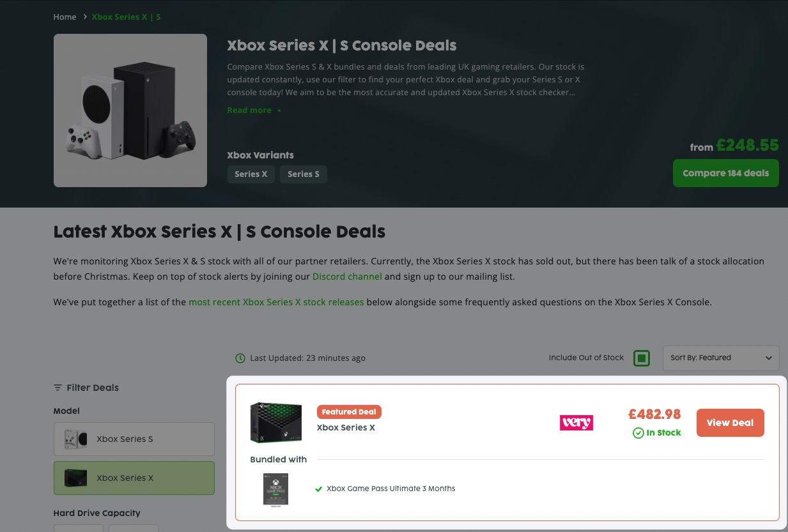Click the Xbox Series X box thumbnail in deal
The height and width of the screenshot is (532, 788).
click(275, 423)
